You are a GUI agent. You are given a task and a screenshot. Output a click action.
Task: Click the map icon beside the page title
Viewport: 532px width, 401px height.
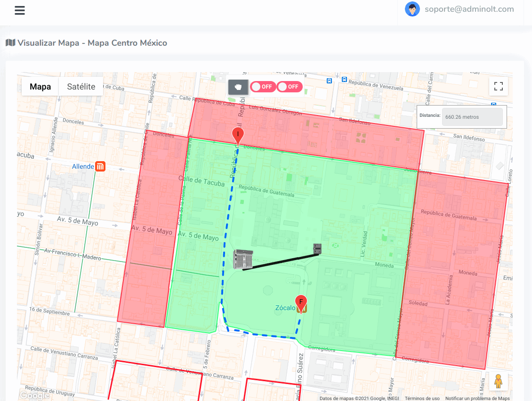(9, 42)
